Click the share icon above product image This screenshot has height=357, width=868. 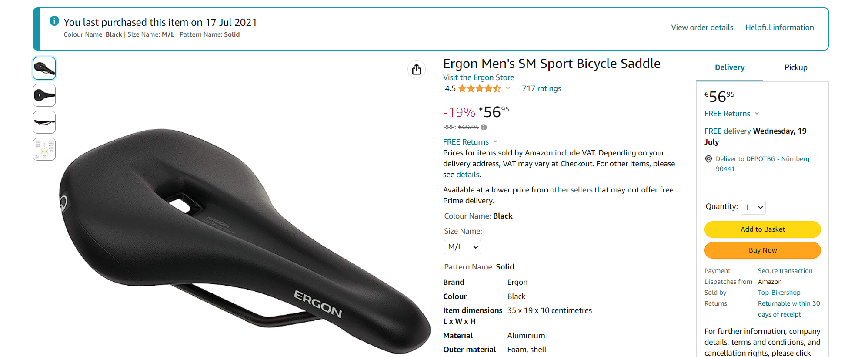(x=417, y=69)
